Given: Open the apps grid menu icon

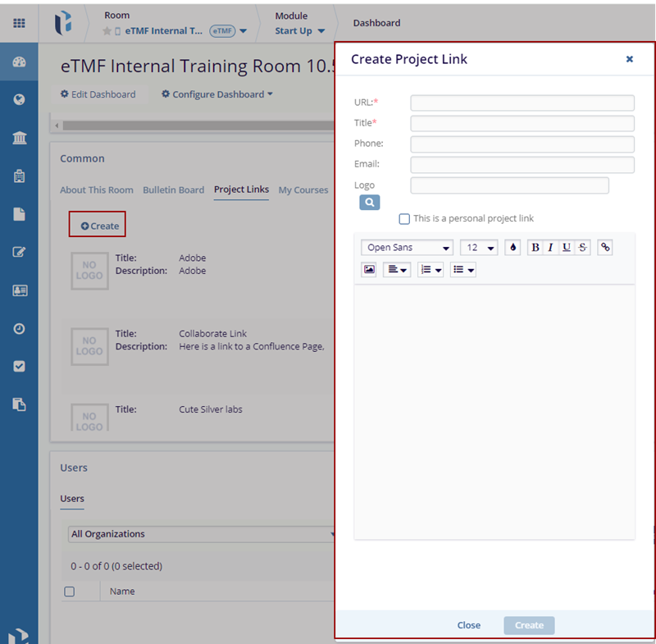Looking at the screenshot, I should [x=19, y=22].
